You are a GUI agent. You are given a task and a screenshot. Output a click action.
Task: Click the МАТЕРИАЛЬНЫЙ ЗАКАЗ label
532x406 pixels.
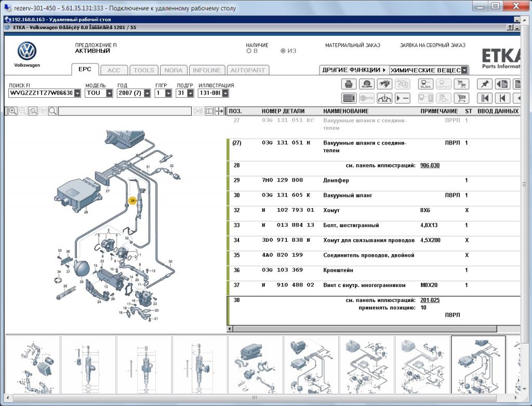pos(353,45)
